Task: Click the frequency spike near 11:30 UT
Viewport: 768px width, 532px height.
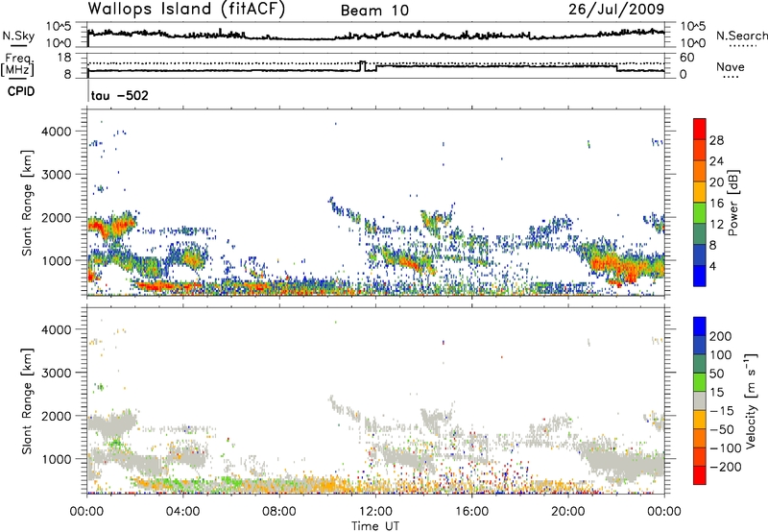Action: point(363,66)
